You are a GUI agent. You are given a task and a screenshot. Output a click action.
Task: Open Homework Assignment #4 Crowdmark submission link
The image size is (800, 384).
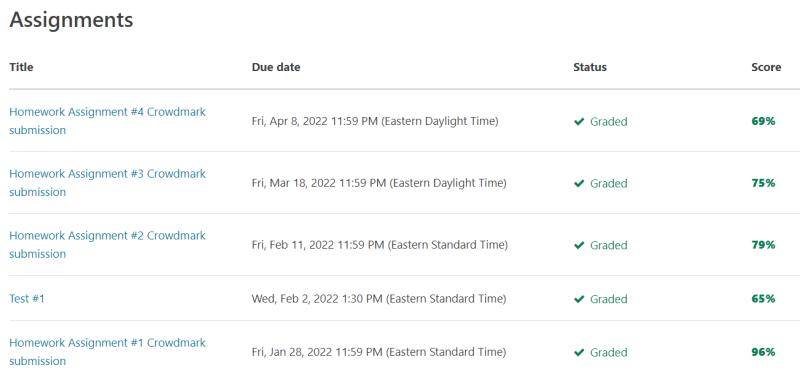click(108, 121)
